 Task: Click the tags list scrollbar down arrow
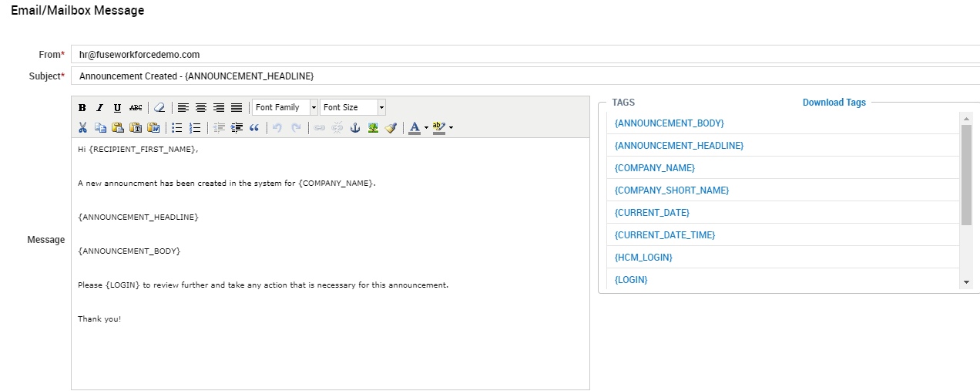pos(966,283)
